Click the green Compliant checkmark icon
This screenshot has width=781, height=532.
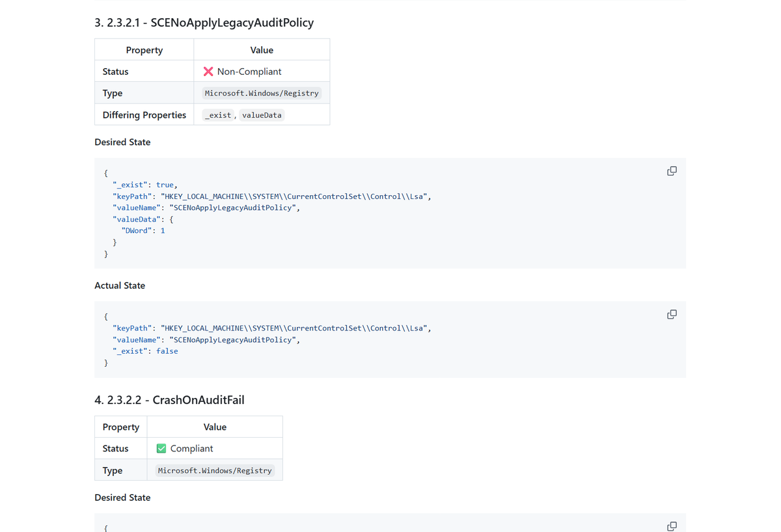pyautogui.click(x=161, y=449)
